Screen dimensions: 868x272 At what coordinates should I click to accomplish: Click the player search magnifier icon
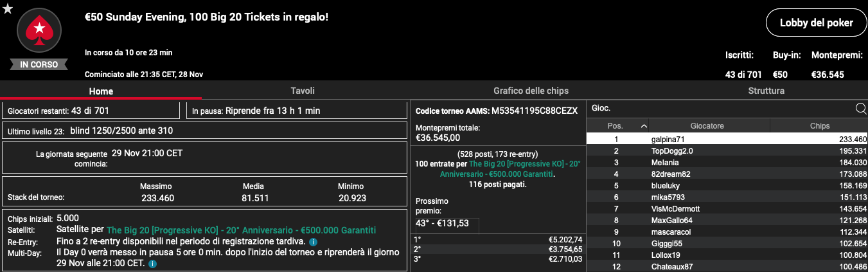(861, 109)
